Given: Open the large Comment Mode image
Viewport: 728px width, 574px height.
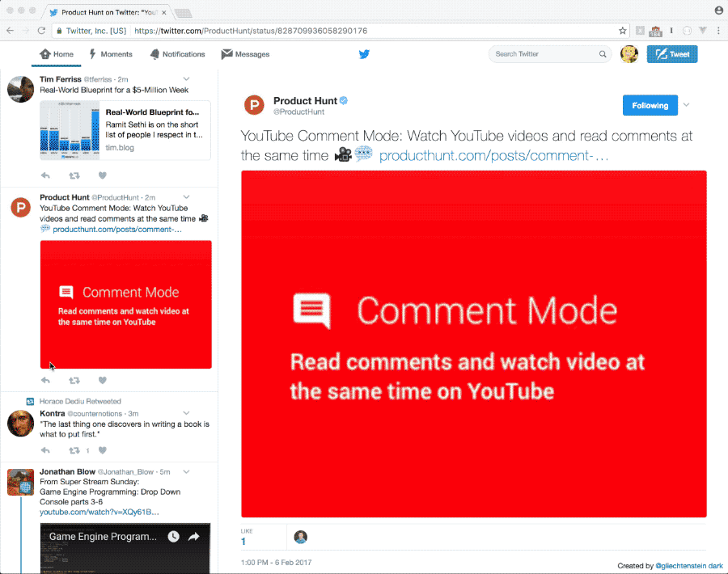Looking at the screenshot, I should (473, 344).
